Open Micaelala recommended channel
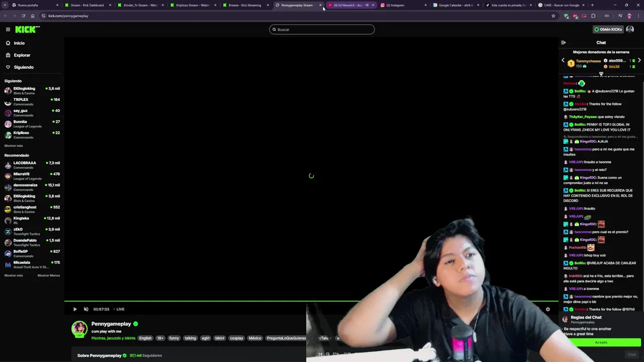644x362 pixels. coord(32,264)
